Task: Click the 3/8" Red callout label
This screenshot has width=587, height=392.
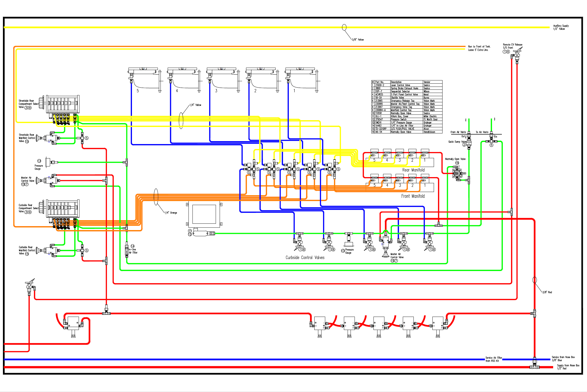Action: pos(547,292)
